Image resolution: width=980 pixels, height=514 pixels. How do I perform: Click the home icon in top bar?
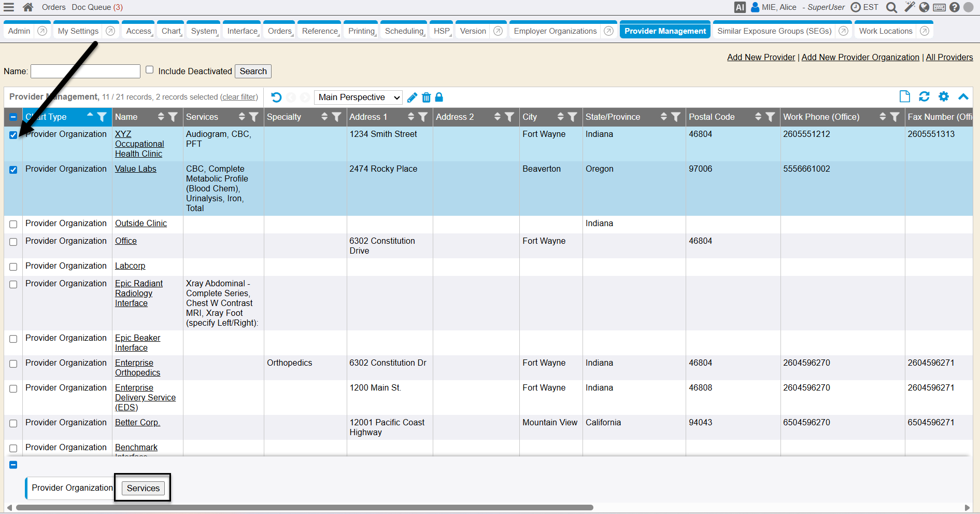coord(28,7)
